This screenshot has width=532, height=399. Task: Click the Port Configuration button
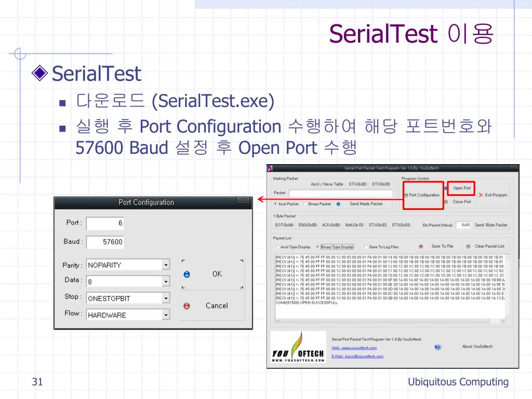click(423, 195)
